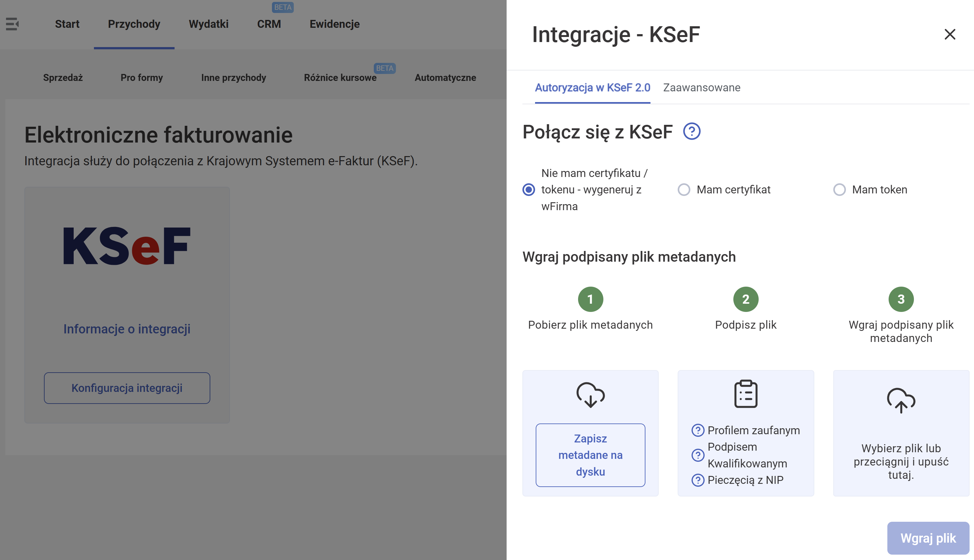The image size is (974, 560).
Task: Open help icon for Profilem zaufanym
Action: coord(697,430)
